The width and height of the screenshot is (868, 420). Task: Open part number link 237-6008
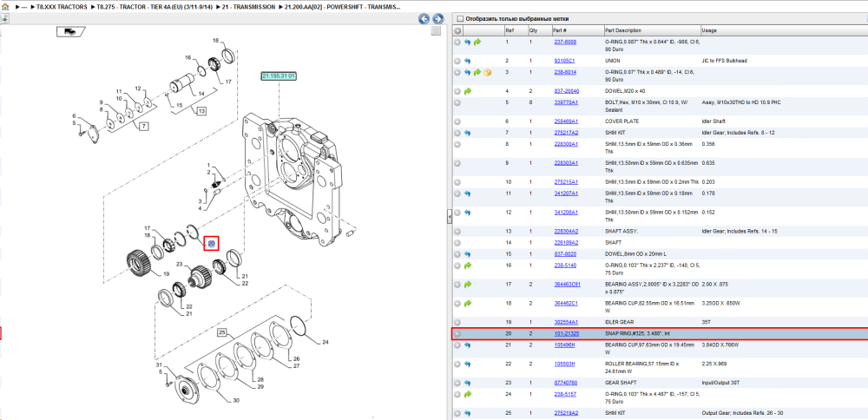[565, 42]
